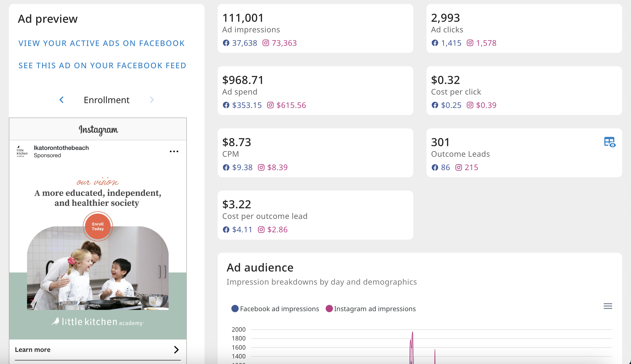The height and width of the screenshot is (364, 631).
Task: Click Facebook ad spend value $353.15
Action: (247, 105)
